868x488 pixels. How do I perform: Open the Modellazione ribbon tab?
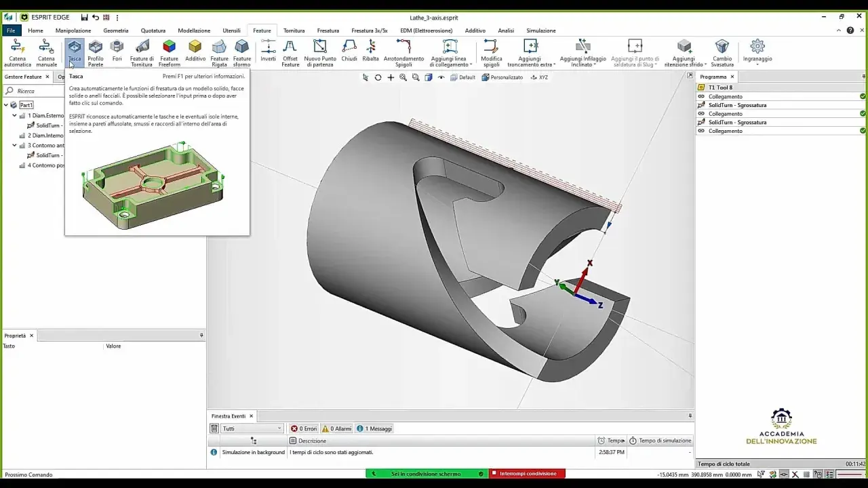[194, 30]
